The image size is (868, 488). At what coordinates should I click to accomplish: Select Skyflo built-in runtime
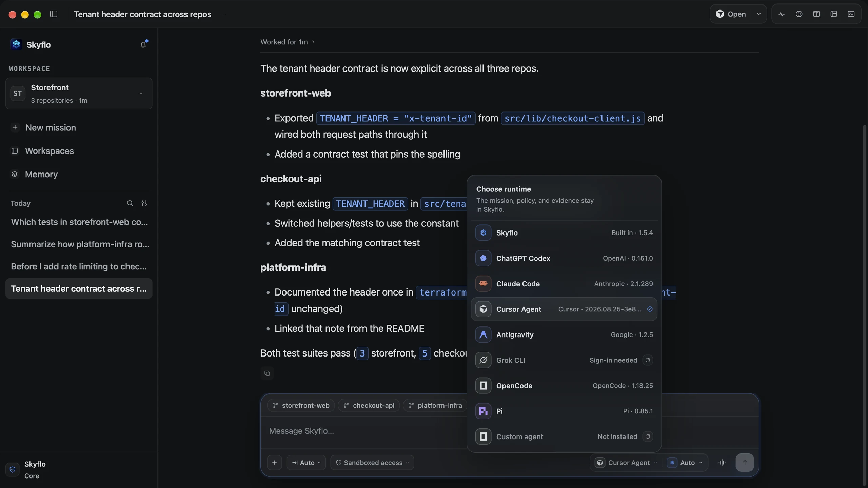(x=564, y=233)
